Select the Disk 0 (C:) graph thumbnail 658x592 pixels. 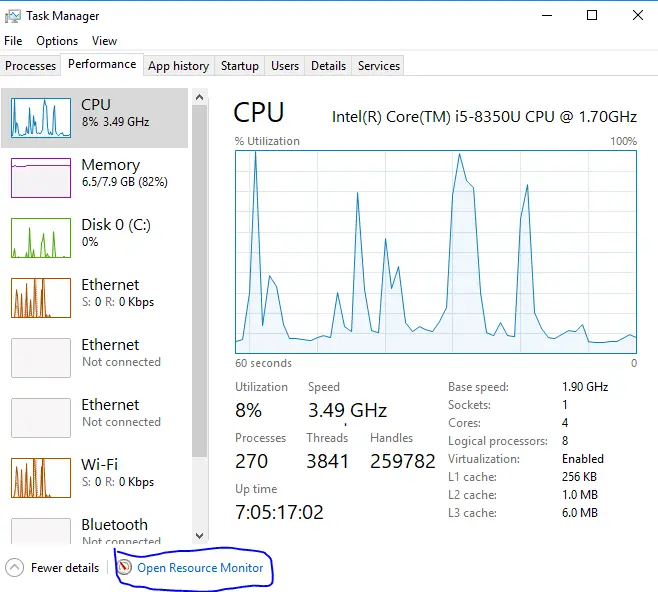pos(41,238)
